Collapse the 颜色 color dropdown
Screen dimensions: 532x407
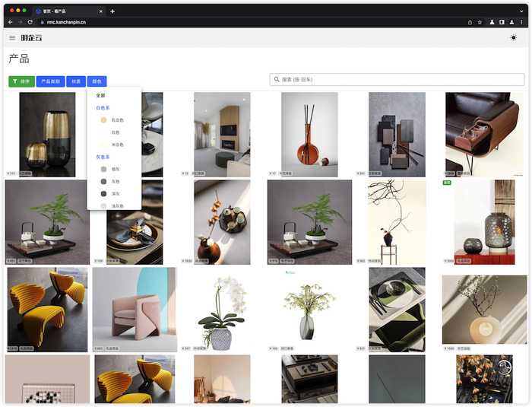[x=97, y=81]
